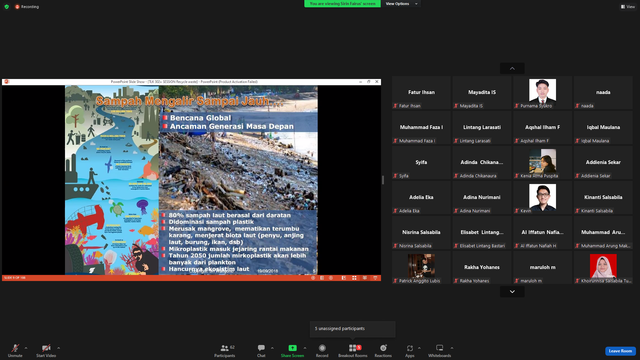Click slide counter text in PowerPoint status bar

click(x=15, y=278)
